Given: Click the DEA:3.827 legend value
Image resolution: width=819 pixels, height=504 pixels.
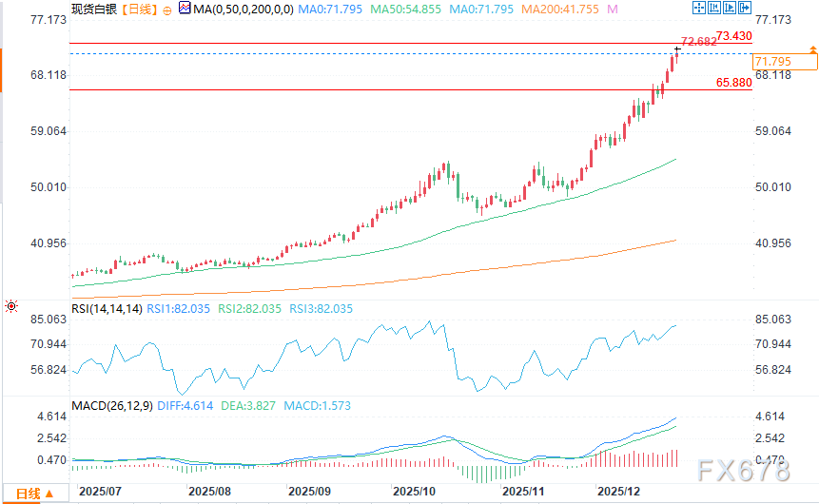Looking at the screenshot, I should (x=248, y=406).
